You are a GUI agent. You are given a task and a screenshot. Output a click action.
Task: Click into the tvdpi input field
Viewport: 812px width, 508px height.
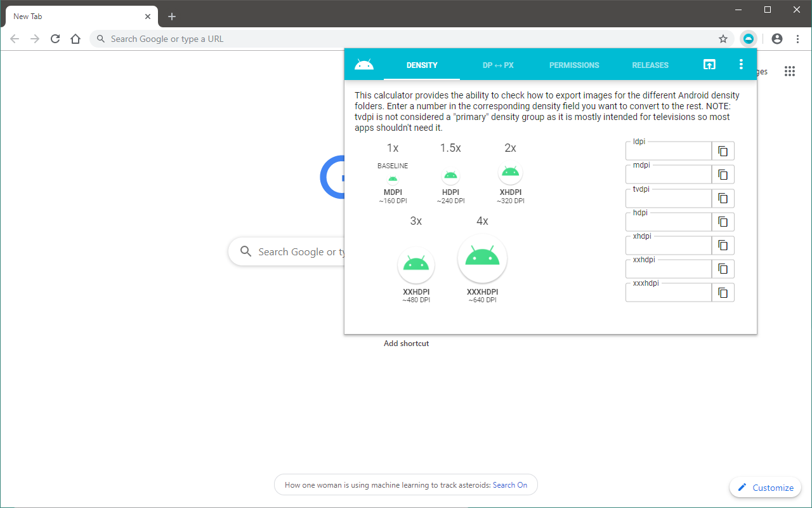pos(669,198)
